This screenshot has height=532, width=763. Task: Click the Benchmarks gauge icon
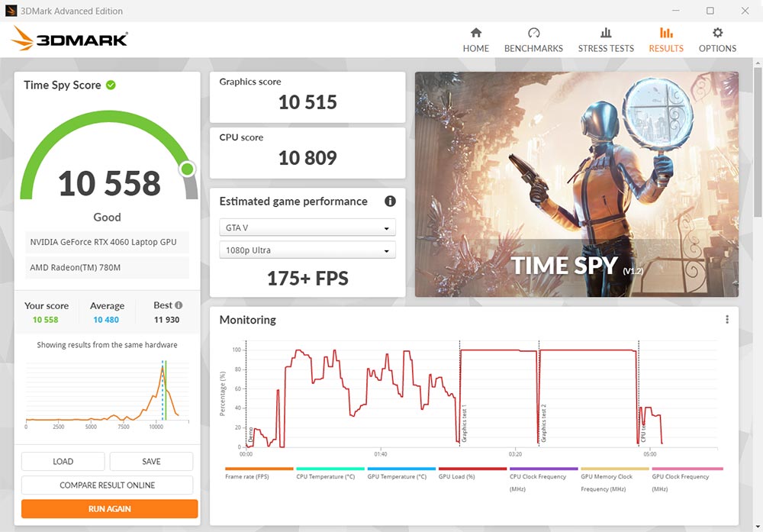[533, 33]
